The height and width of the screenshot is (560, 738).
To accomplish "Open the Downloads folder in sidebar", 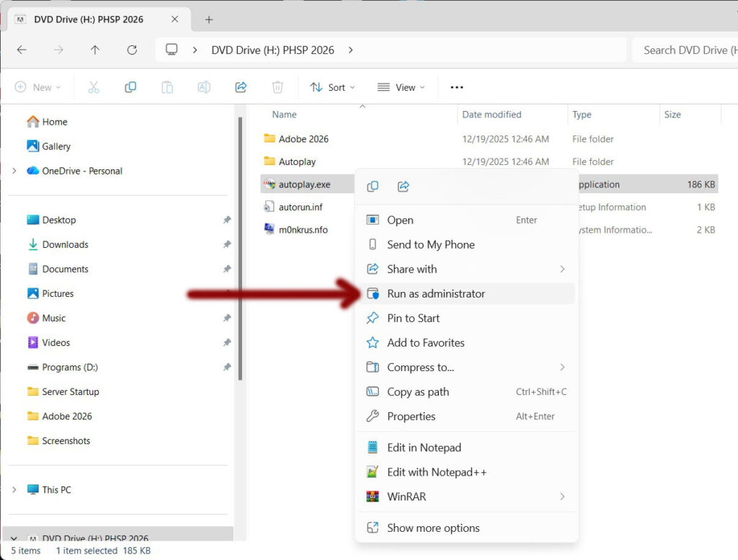I will [x=65, y=244].
